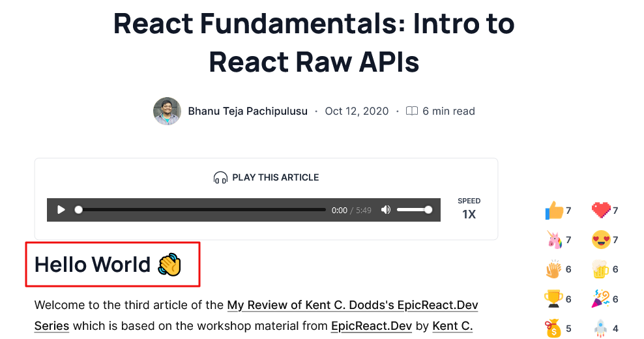The width and height of the screenshot is (644, 339).
Task: Play the article audio
Action: [x=61, y=210]
